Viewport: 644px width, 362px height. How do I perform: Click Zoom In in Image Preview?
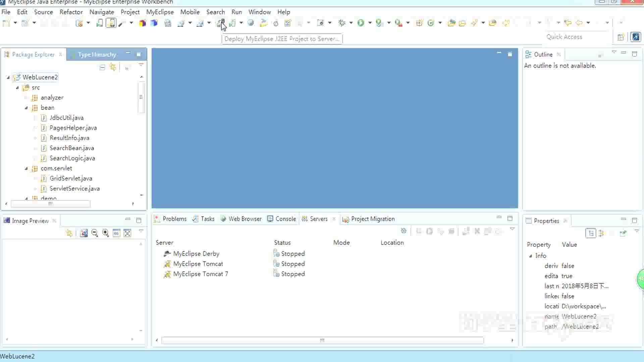[x=105, y=233]
